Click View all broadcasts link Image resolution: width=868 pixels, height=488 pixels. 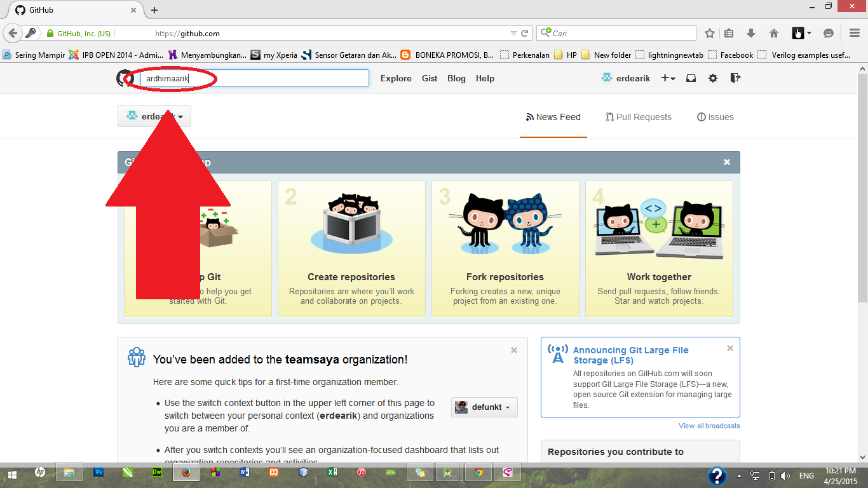(709, 426)
